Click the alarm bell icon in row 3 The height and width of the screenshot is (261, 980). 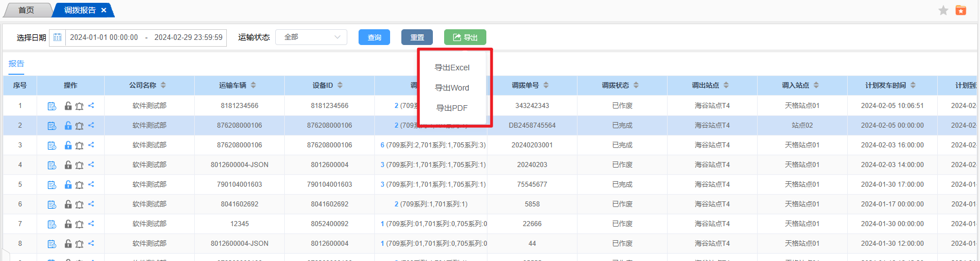pyautogui.click(x=79, y=145)
